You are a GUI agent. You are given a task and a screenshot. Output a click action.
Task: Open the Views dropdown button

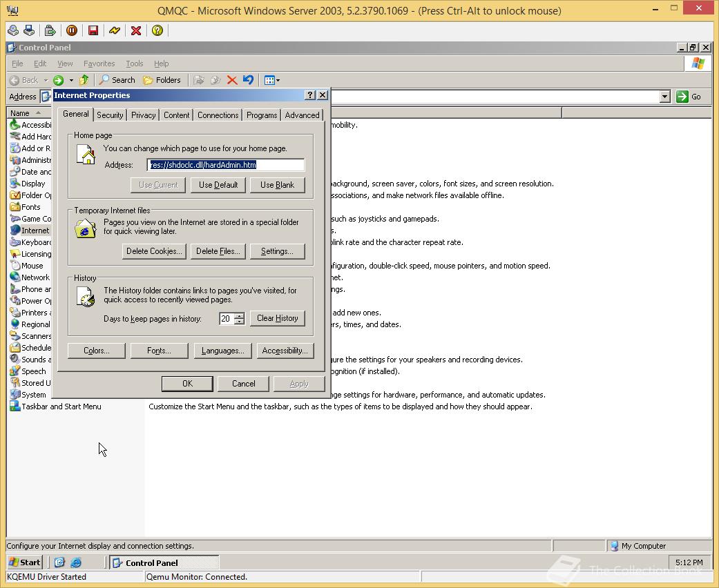(272, 80)
